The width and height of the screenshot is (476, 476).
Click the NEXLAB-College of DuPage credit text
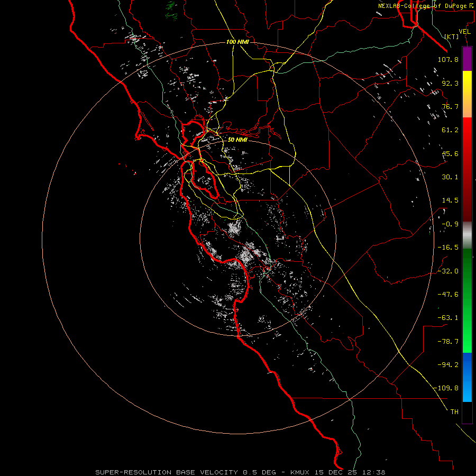pyautogui.click(x=426, y=6)
